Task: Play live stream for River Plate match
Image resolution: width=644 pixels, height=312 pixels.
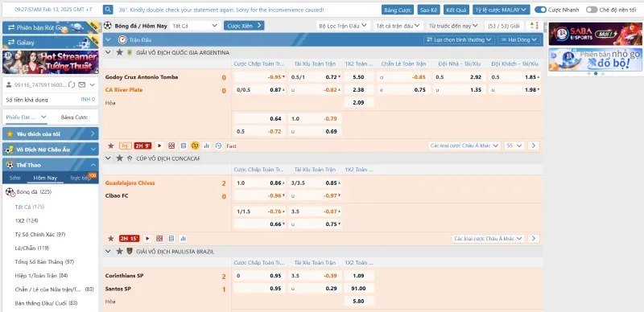Action: [159, 146]
